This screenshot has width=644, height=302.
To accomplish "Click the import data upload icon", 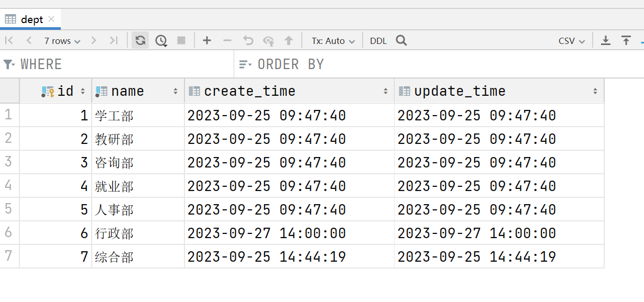I will pyautogui.click(x=626, y=41).
